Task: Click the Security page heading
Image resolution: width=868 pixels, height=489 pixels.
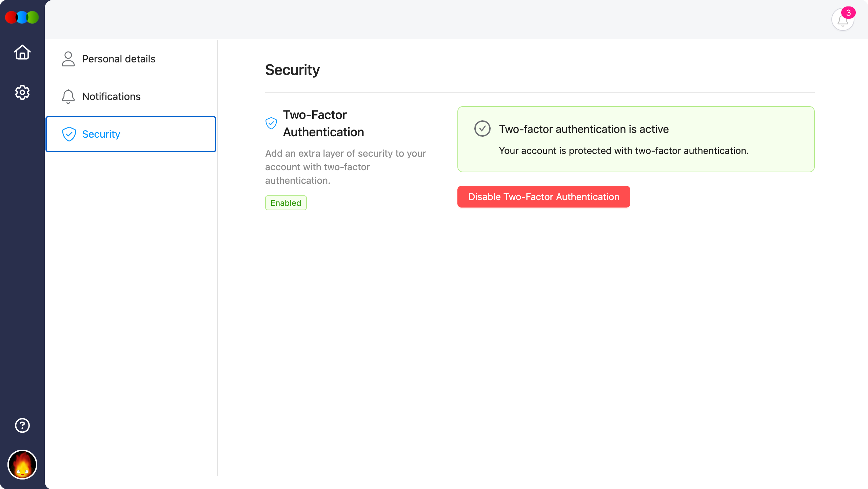Action: tap(292, 70)
